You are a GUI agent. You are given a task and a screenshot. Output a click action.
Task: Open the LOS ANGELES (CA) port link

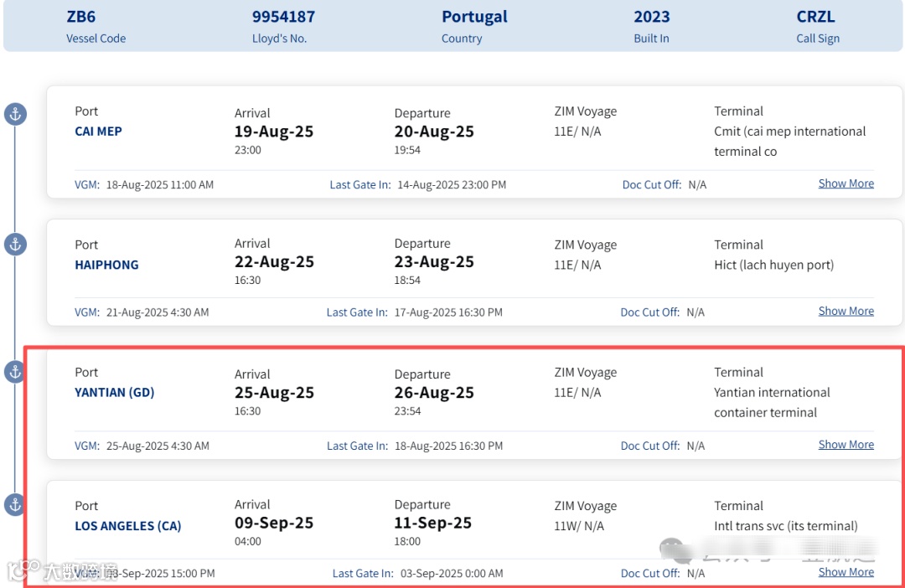click(128, 526)
